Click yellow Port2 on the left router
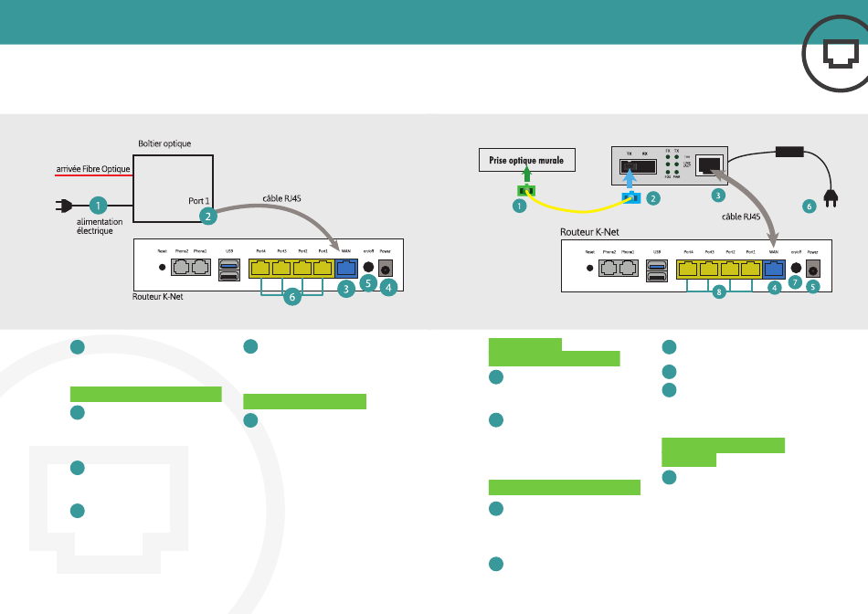The height and width of the screenshot is (614, 868). pyautogui.click(x=302, y=269)
